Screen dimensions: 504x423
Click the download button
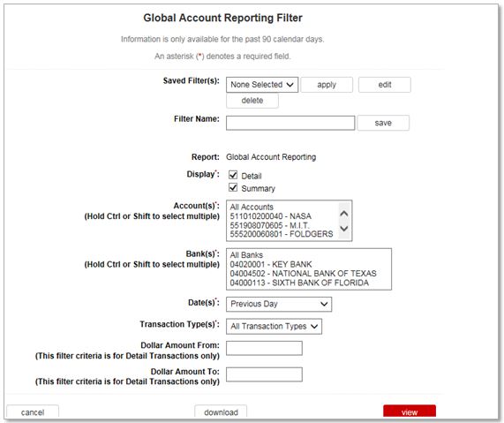click(x=221, y=412)
